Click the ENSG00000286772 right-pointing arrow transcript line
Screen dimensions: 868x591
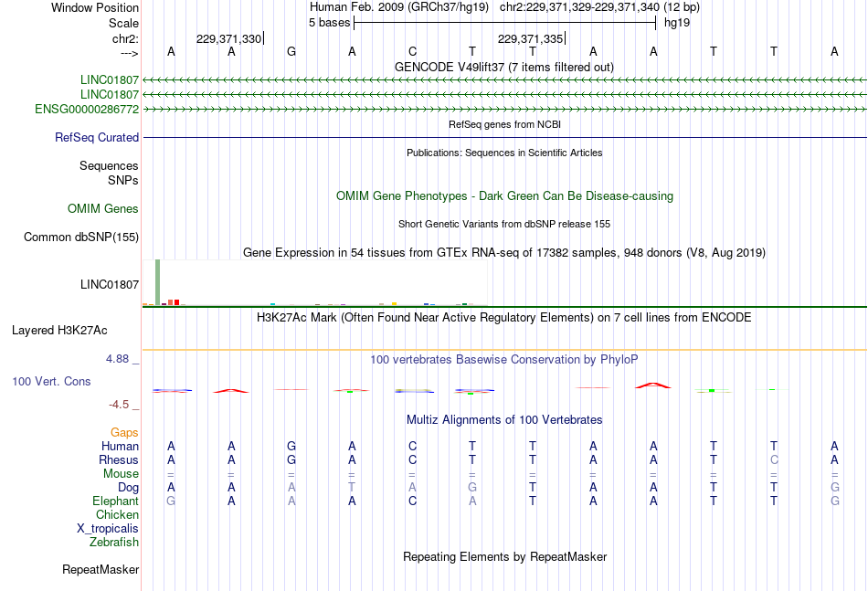click(x=505, y=110)
